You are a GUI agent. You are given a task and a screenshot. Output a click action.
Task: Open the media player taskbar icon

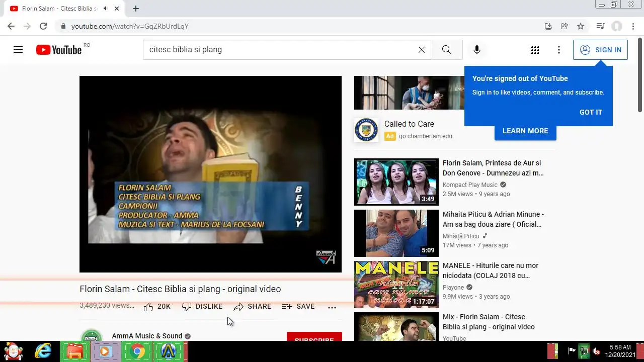click(105, 351)
